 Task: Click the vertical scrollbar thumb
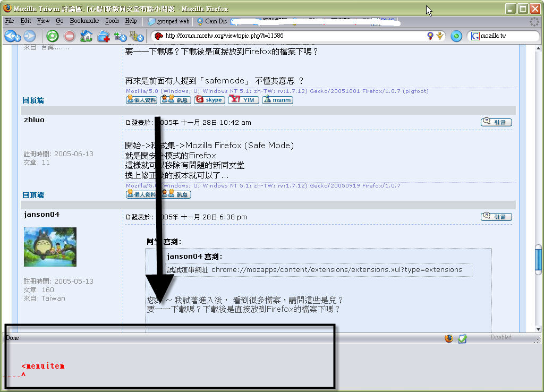click(539, 259)
